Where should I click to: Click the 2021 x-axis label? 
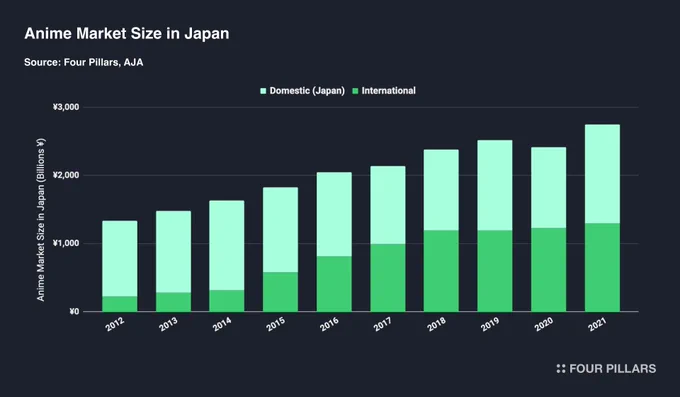tap(597, 324)
